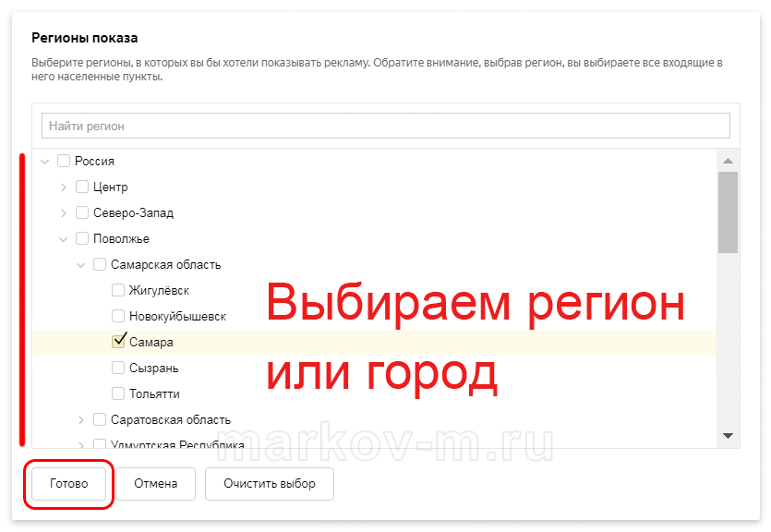Check the Жигулёвск checkbox
Viewport: 771px width, 532px height.
tap(118, 290)
